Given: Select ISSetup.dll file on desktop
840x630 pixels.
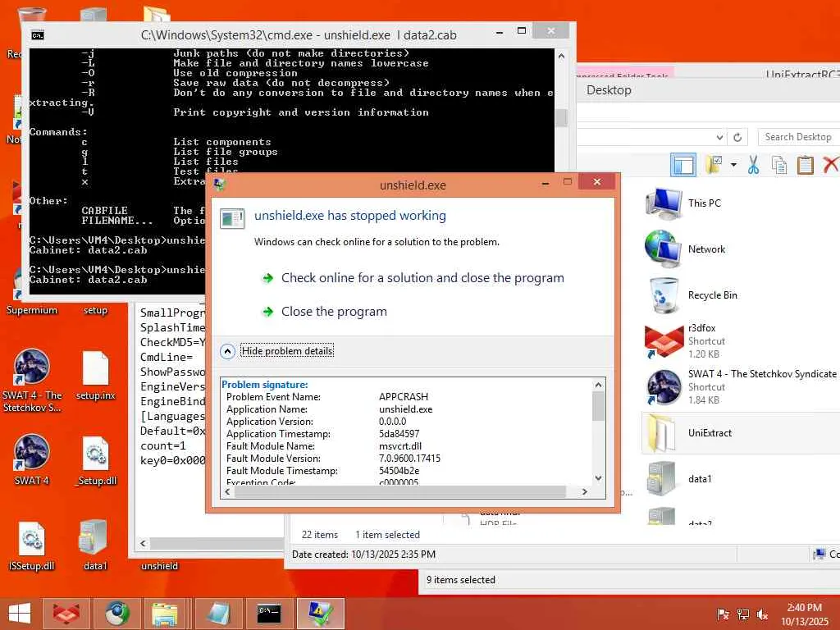Looking at the screenshot, I should 32,546.
